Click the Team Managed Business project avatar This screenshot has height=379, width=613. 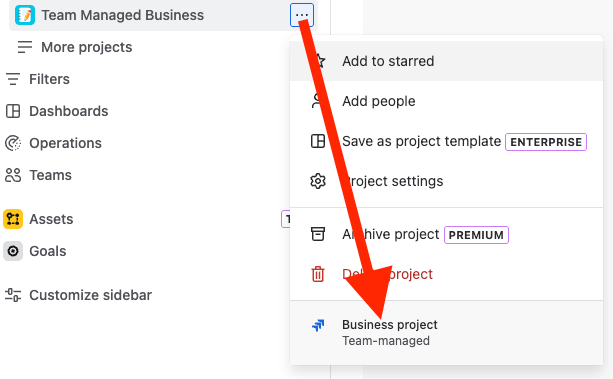pyautogui.click(x=25, y=15)
